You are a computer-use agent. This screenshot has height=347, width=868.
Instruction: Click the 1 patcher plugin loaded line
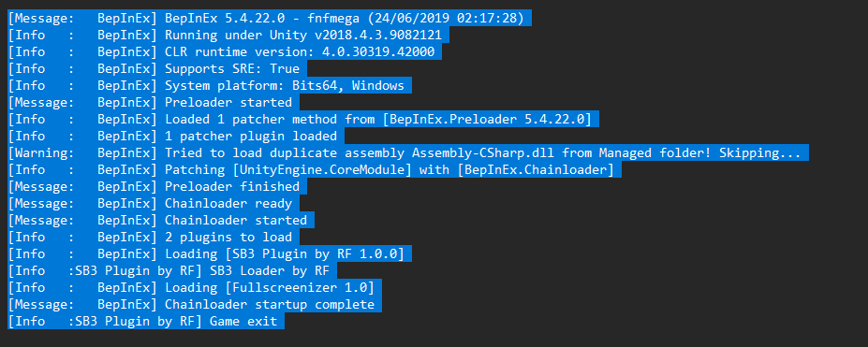(x=176, y=136)
